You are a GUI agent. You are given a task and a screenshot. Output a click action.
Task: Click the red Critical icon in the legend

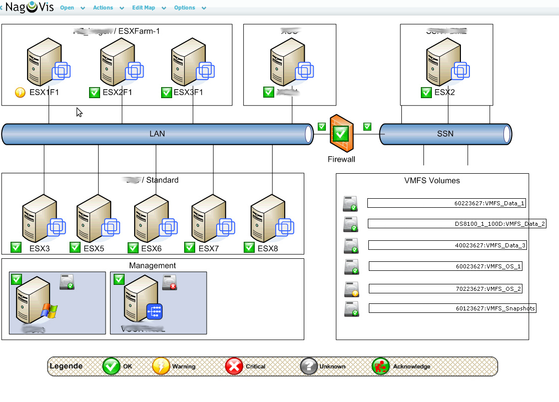click(234, 366)
